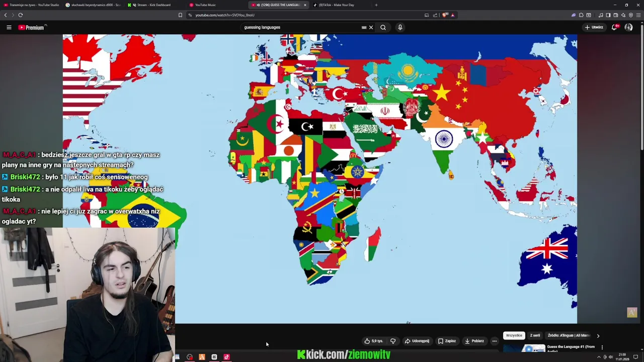
Task: Switch to Kick Dashboard tab
Action: (155, 5)
